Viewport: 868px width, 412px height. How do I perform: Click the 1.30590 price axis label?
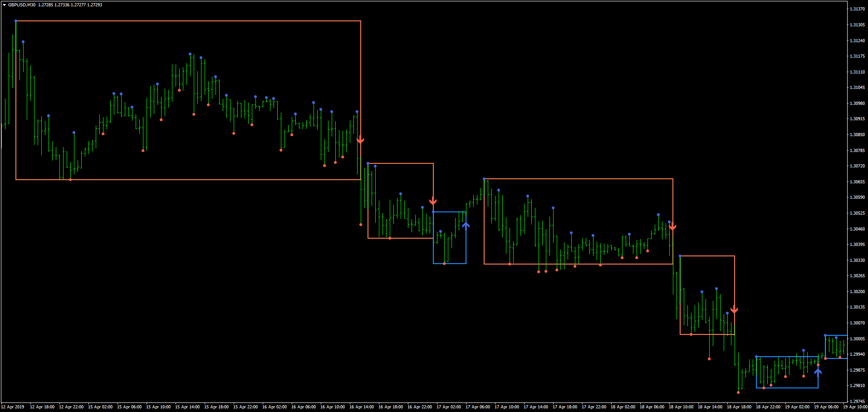[857, 197]
